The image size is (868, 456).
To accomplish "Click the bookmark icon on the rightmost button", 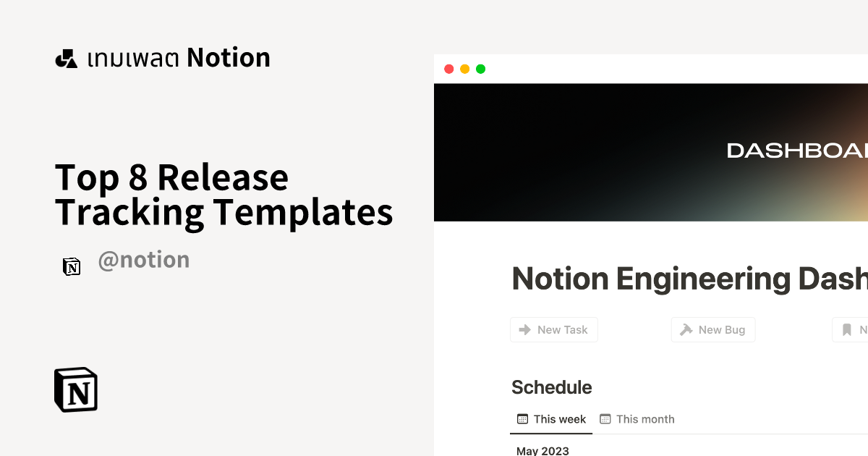I will click(x=846, y=329).
